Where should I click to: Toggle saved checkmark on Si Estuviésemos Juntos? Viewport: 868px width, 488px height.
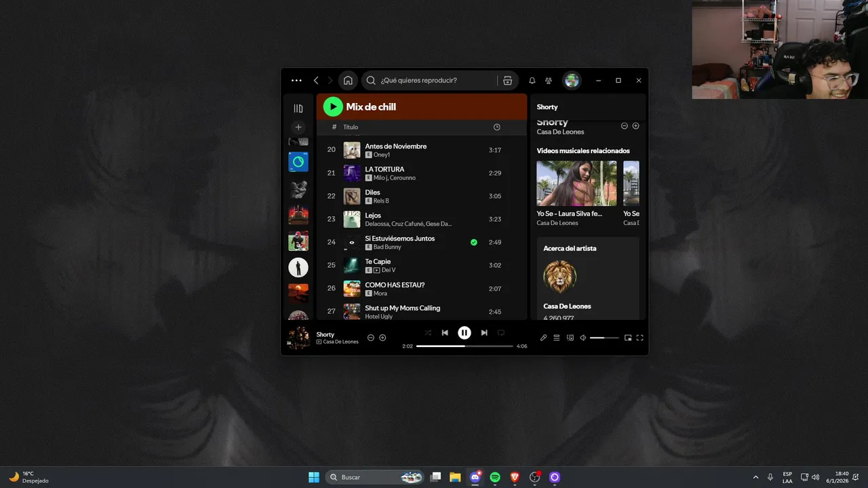tap(474, 242)
